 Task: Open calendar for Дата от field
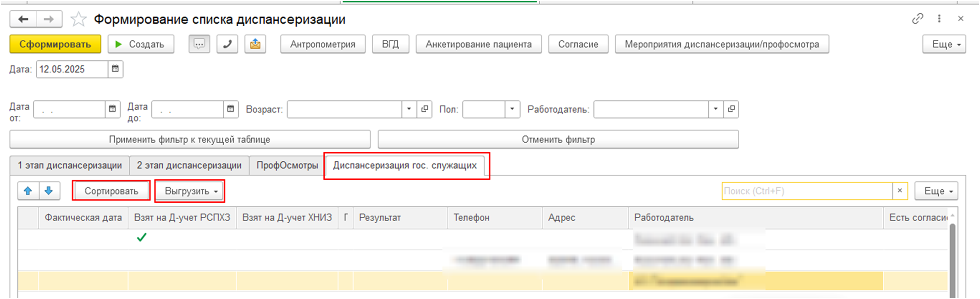[112, 109]
